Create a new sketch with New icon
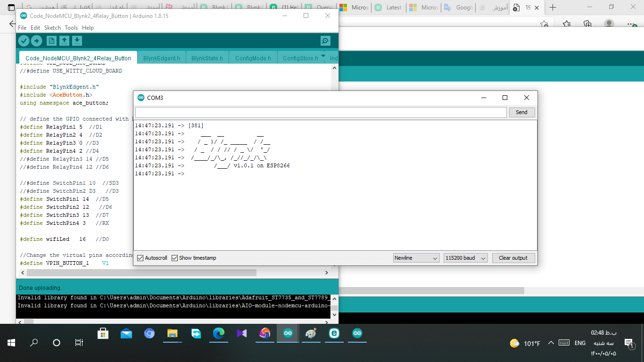Viewport: 644px width, 362px height. click(51, 41)
